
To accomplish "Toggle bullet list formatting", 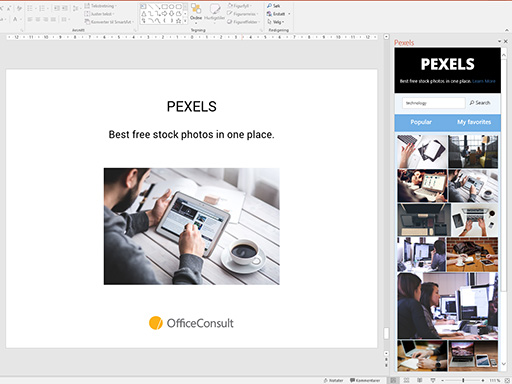I will click(x=31, y=8).
